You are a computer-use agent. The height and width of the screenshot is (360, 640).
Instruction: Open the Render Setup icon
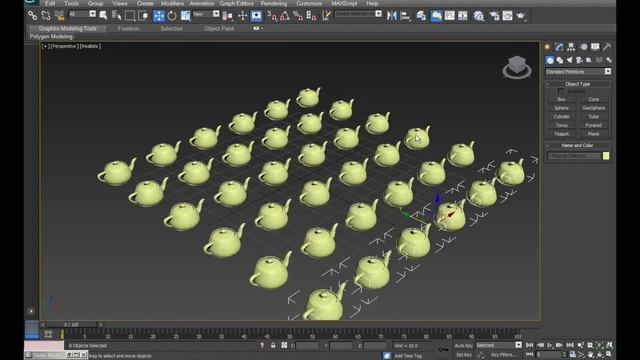pyautogui.click(x=494, y=16)
